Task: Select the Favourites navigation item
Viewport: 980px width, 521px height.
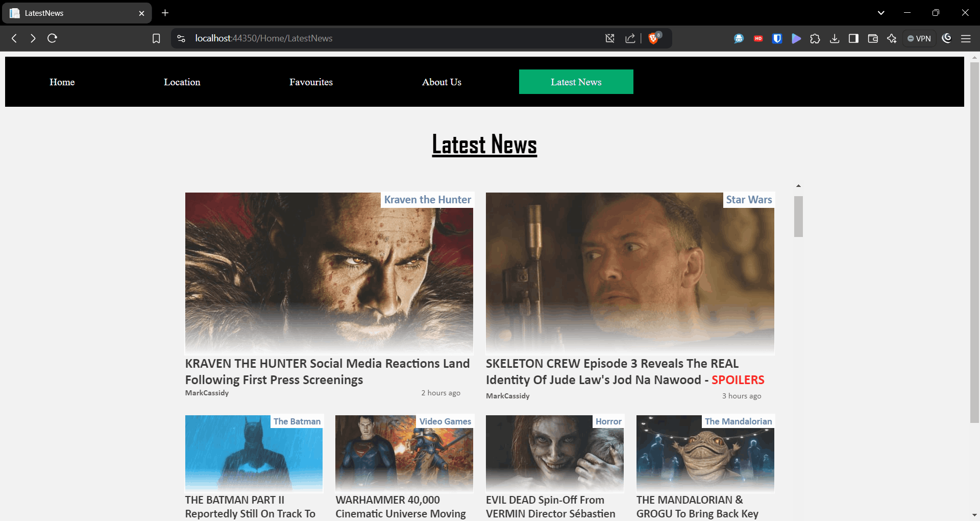Action: 311,82
